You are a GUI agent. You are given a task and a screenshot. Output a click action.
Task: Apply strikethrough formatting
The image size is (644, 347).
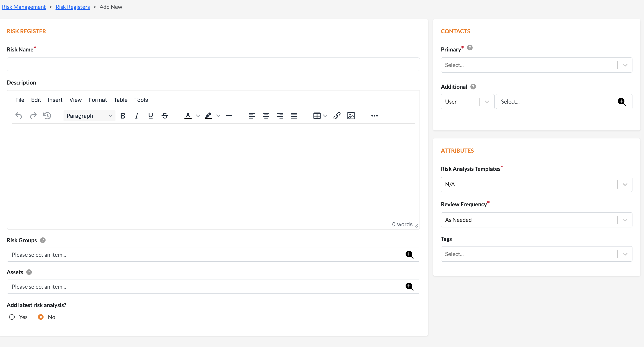click(165, 116)
